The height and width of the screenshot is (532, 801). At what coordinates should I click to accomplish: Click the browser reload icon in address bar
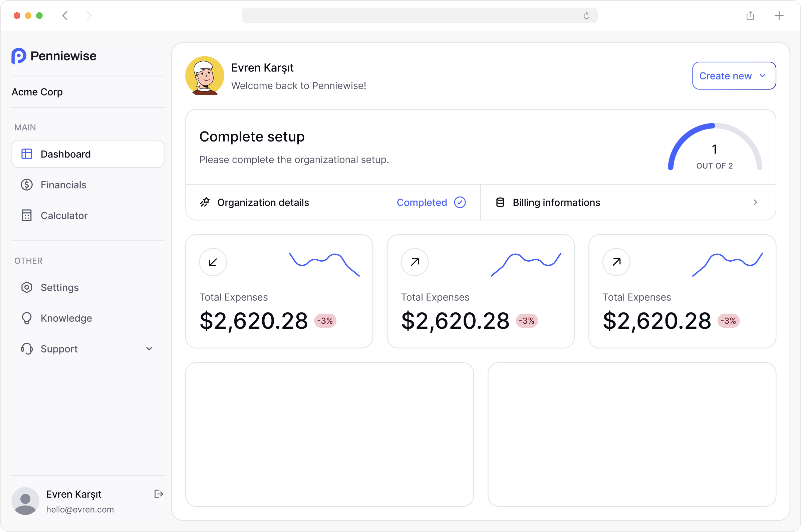(x=586, y=16)
